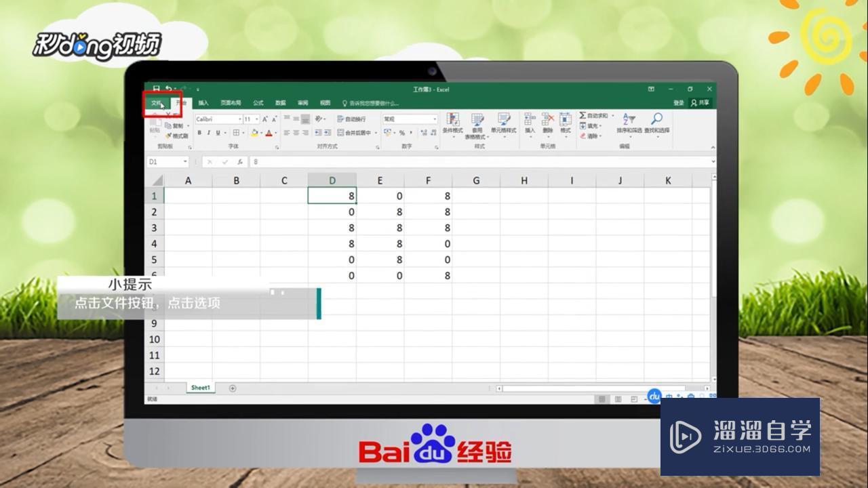868x488 pixels.
Task: Click the Insert Function fx icon
Action: pyautogui.click(x=239, y=162)
